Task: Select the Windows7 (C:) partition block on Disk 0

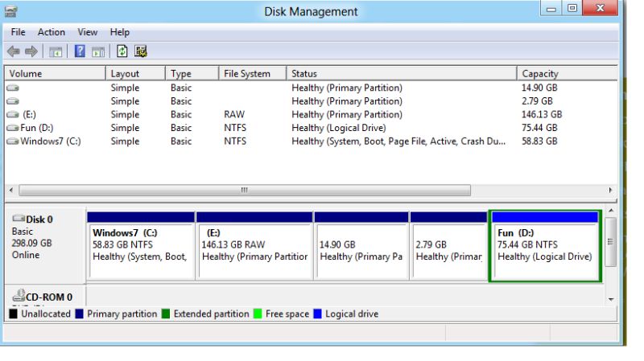Action: click(x=141, y=246)
